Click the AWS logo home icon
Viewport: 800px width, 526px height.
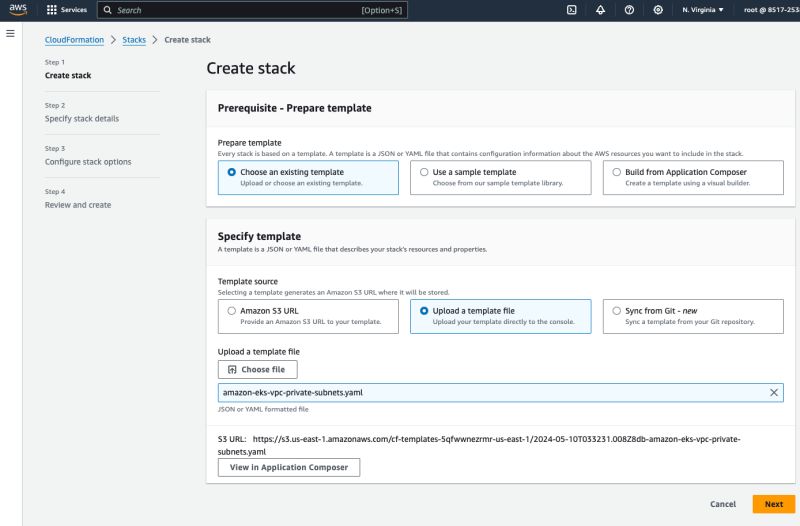click(x=18, y=10)
